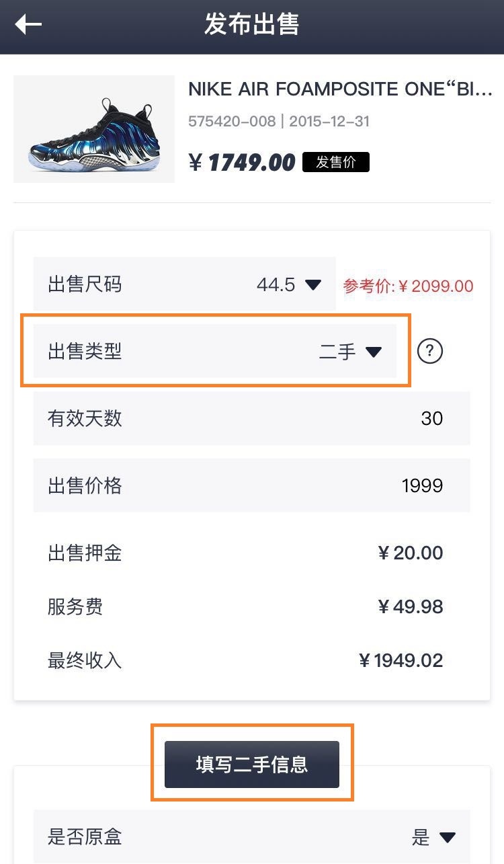Image resolution: width=504 pixels, height=864 pixels.
Task: Click the release date 2015-12-31
Action: click(x=329, y=122)
